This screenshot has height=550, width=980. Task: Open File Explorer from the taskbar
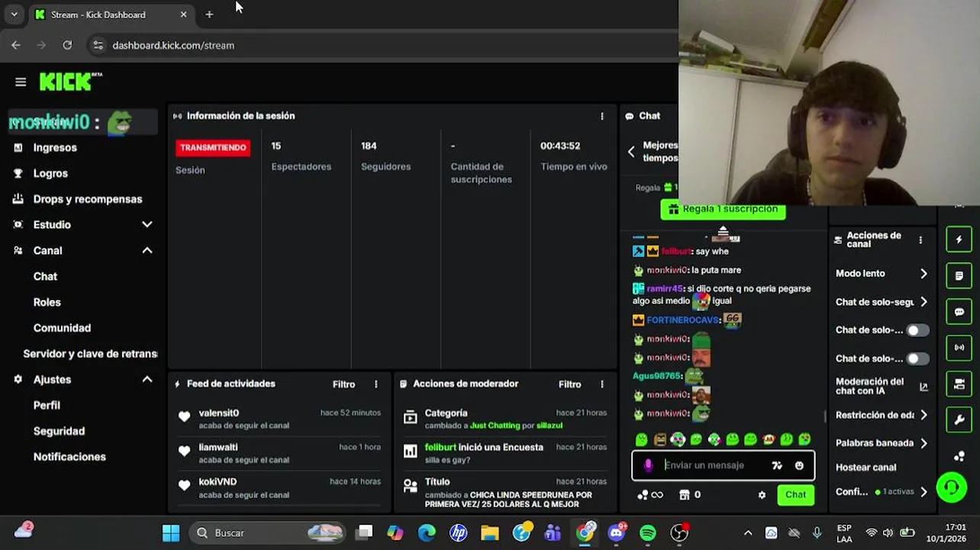(489, 532)
